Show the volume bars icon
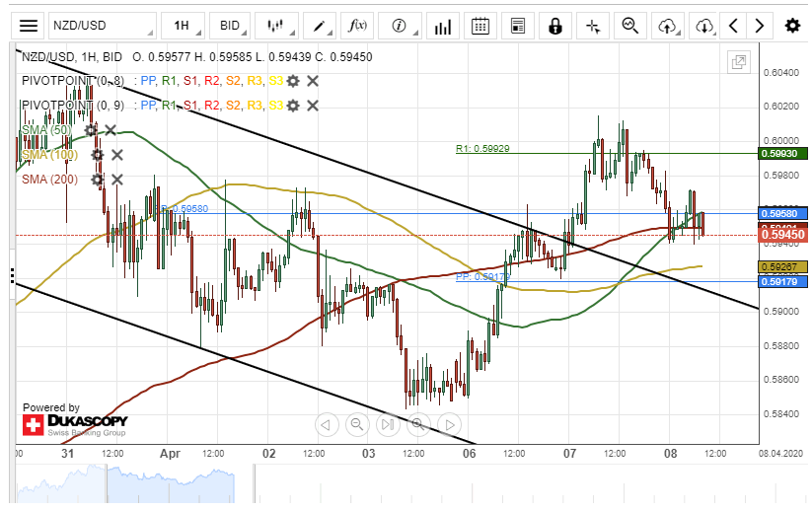812x510 pixels. click(443, 26)
